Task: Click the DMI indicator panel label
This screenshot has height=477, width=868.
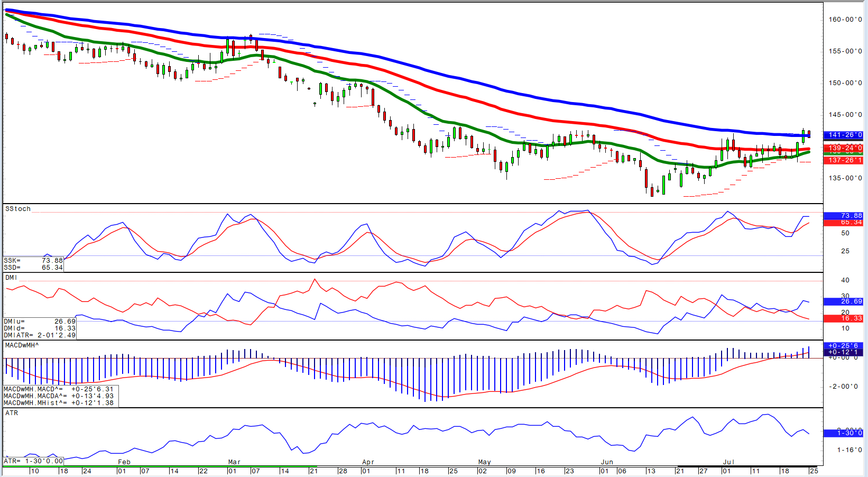Action: coord(11,277)
